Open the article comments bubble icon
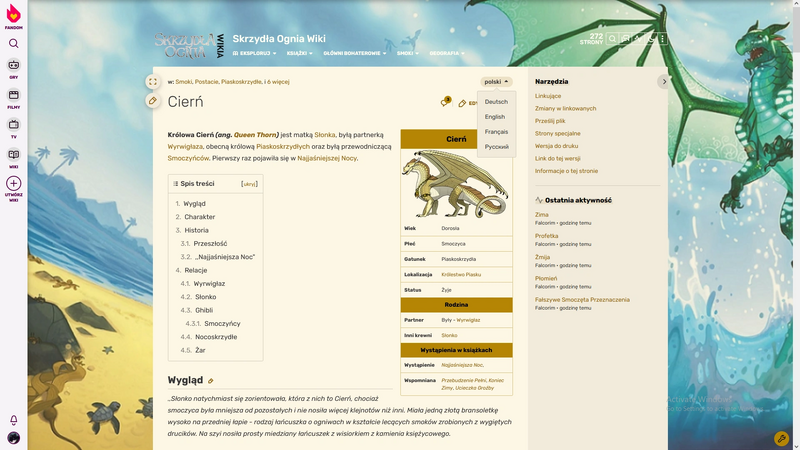 (445, 102)
